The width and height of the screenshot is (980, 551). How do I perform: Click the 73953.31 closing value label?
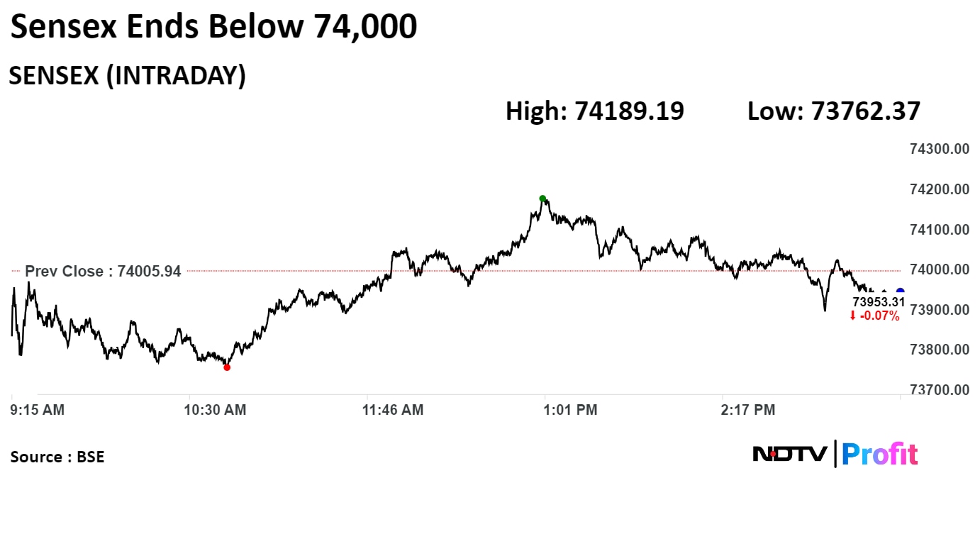point(879,302)
